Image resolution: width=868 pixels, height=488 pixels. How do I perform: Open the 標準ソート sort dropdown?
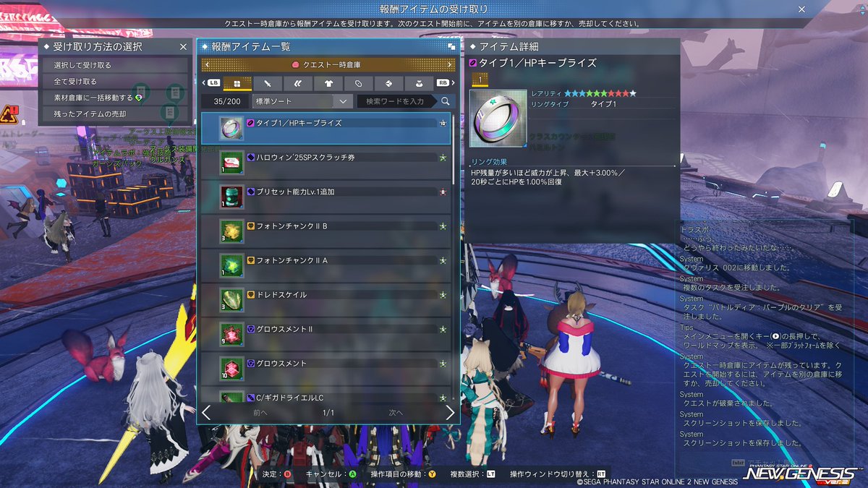(x=301, y=101)
